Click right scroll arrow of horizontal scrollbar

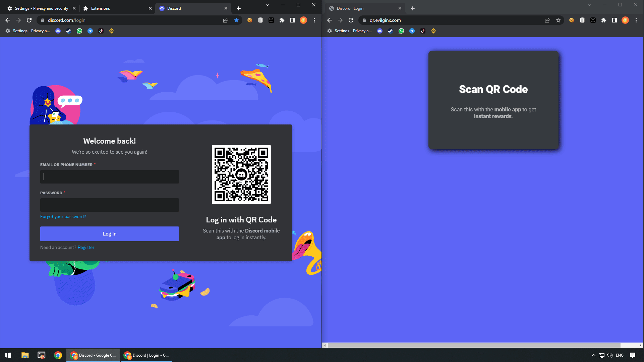641,346
